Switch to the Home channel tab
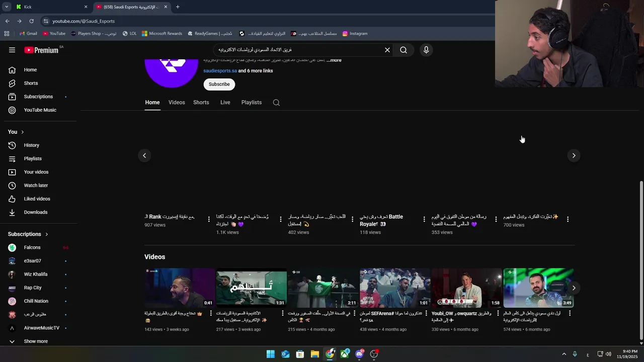 (x=152, y=103)
